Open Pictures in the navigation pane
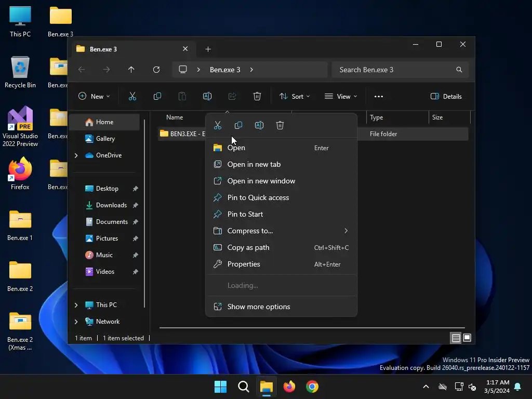This screenshot has height=399, width=532. (x=104, y=238)
